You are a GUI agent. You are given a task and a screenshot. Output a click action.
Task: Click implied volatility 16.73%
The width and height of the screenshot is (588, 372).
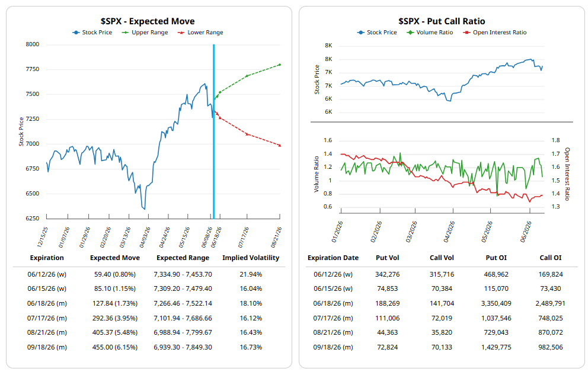coord(251,347)
